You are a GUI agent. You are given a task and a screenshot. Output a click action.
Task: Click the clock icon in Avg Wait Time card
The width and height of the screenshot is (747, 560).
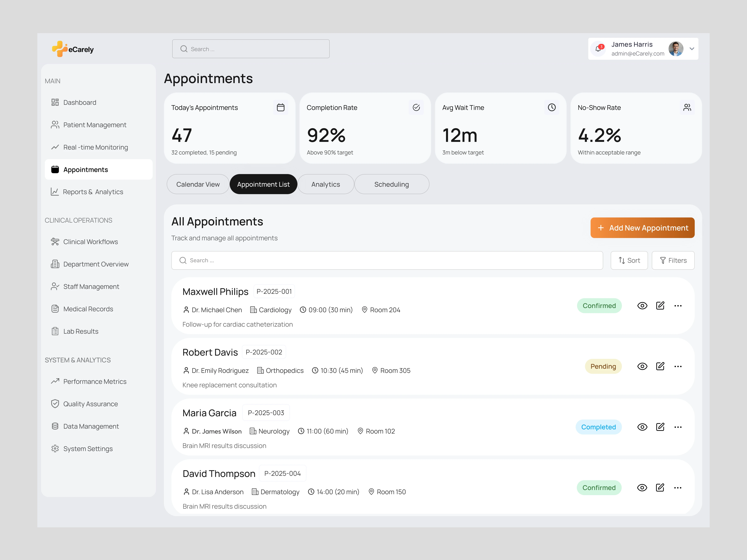coord(552,108)
